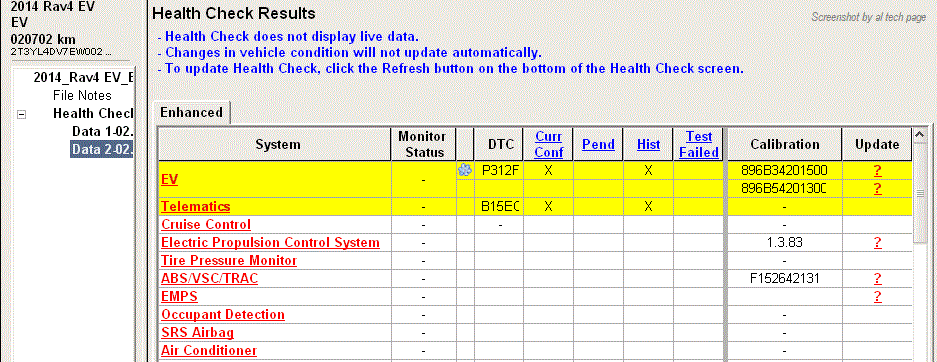Click update question mark for calibration 1.3.83
The width and height of the screenshot is (937, 362).
[x=877, y=243]
